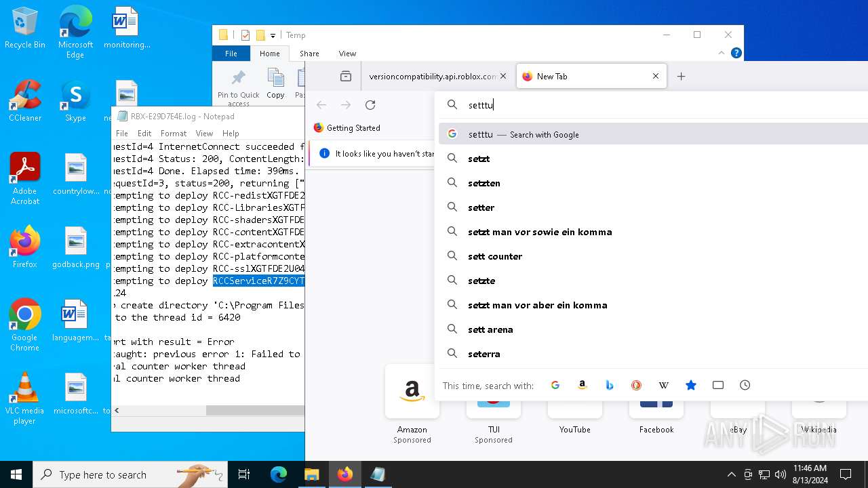868x488 pixels.
Task: Open the Getting Started bookmark
Action: 347,128
